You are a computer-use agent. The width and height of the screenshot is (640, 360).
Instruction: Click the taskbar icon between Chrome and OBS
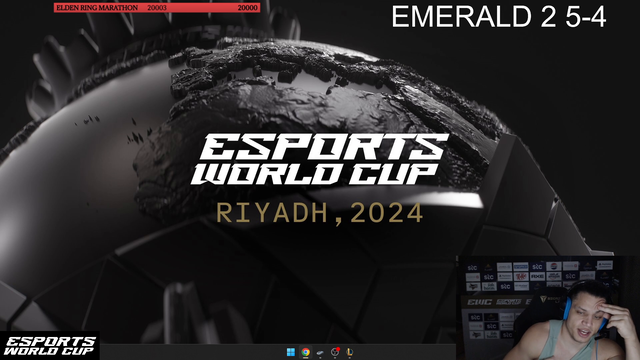pos(320,352)
